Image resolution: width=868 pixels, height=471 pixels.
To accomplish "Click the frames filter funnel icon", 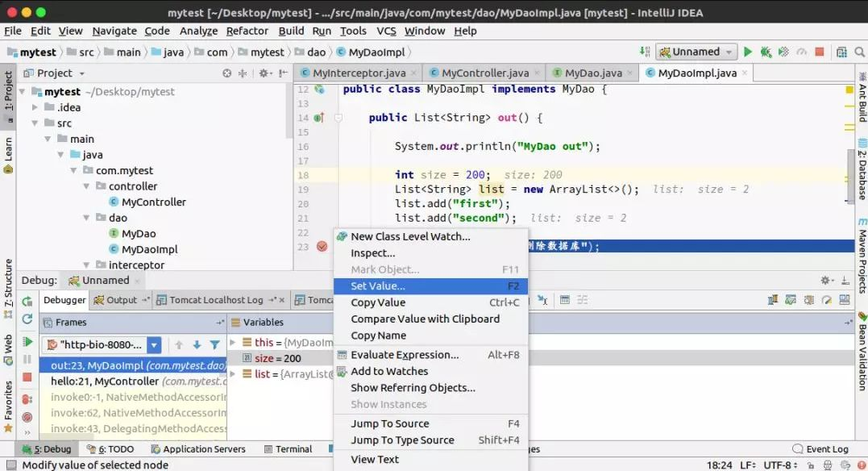I will (x=214, y=344).
